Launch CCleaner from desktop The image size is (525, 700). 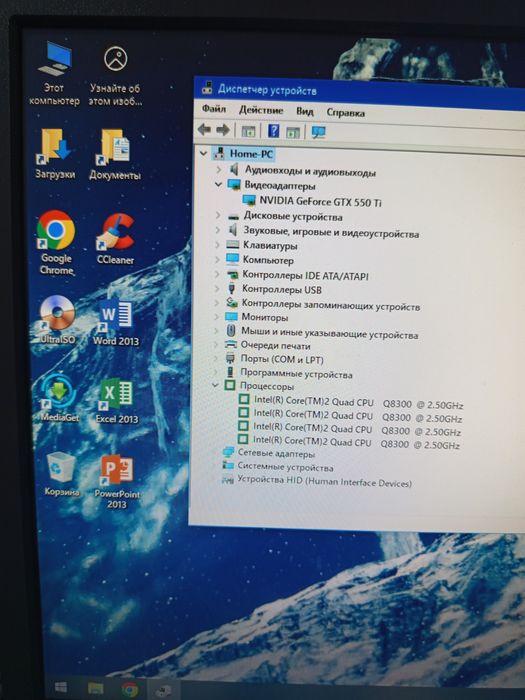(115, 239)
